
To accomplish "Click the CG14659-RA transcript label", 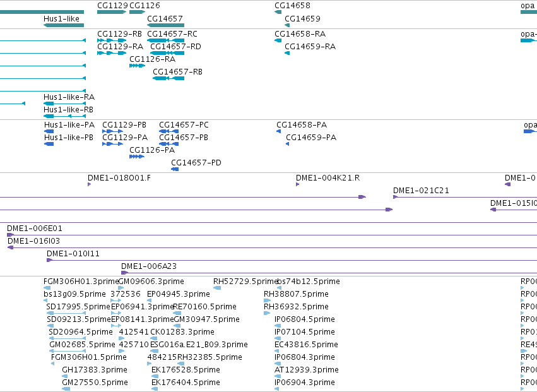I will pyautogui.click(x=310, y=47).
